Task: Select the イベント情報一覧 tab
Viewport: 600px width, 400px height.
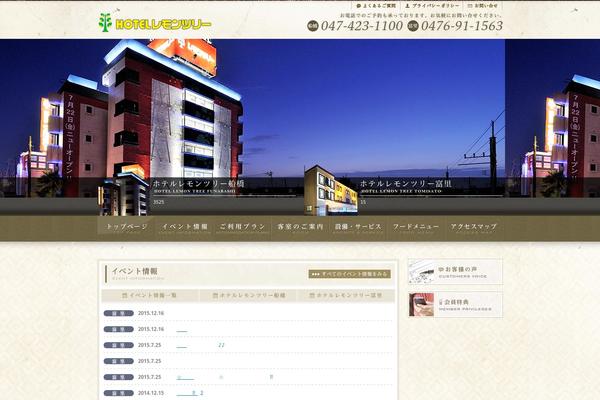Action: pos(150,296)
